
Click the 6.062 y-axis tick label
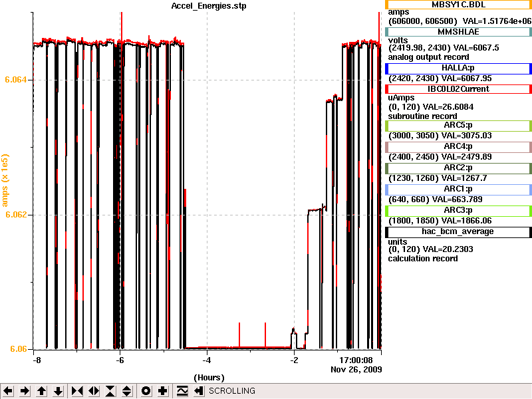tap(15, 214)
